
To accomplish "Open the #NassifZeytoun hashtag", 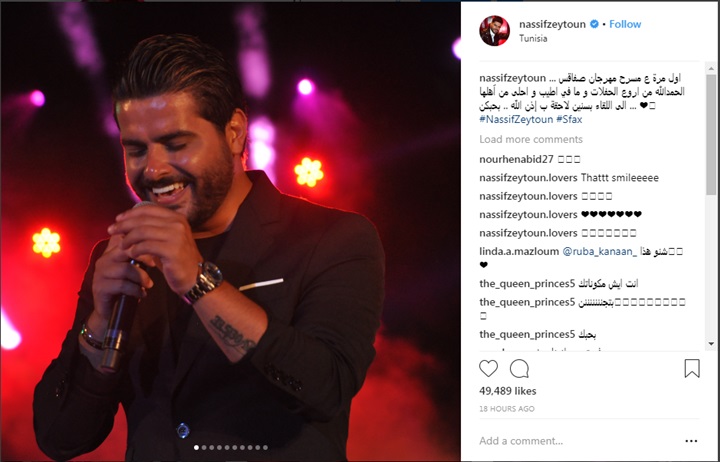I will tap(516, 119).
